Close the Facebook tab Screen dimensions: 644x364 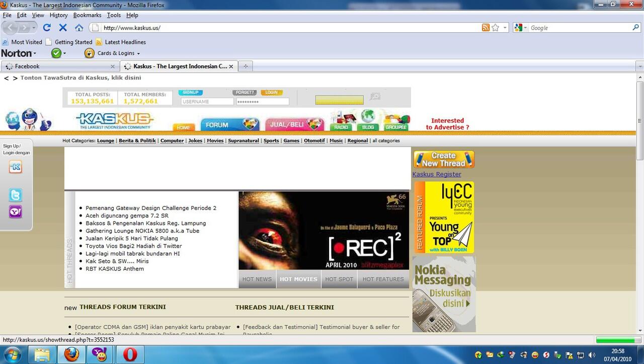click(112, 66)
